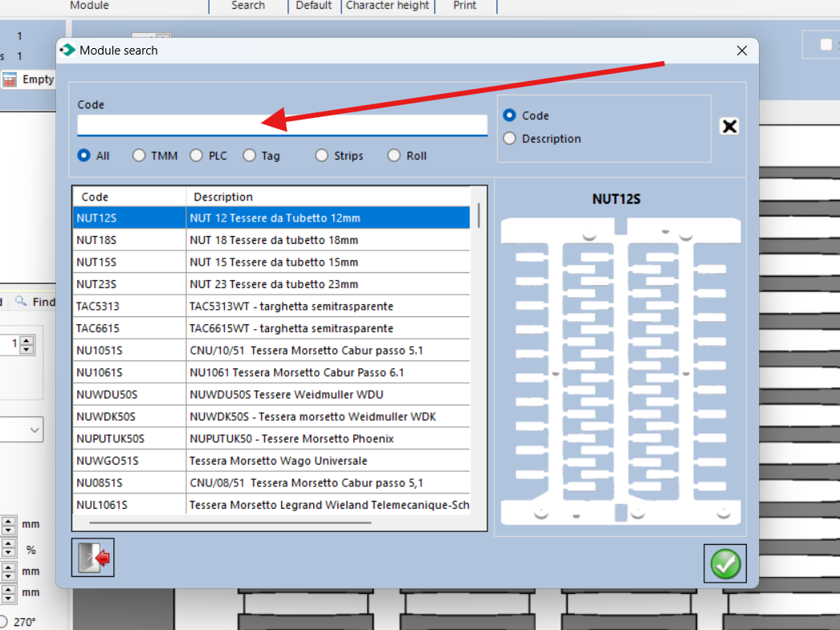Select the Strips filter option
The image size is (840, 630).
(322, 156)
